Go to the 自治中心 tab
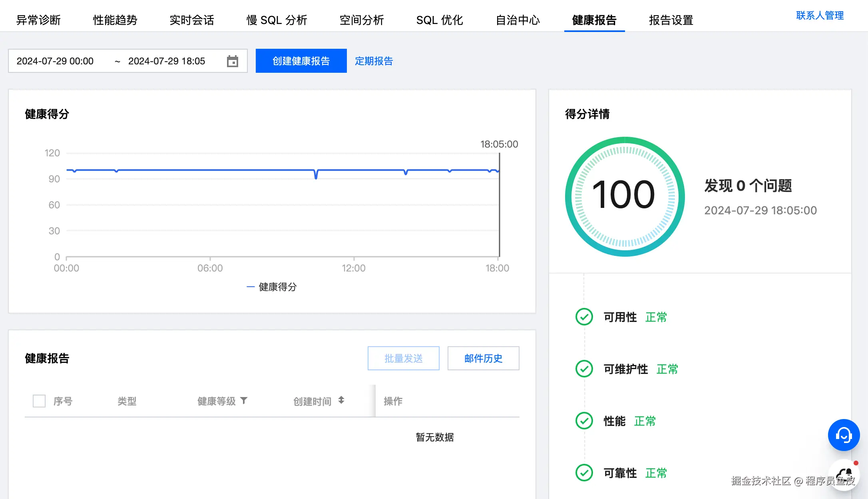The image size is (868, 499). click(518, 20)
